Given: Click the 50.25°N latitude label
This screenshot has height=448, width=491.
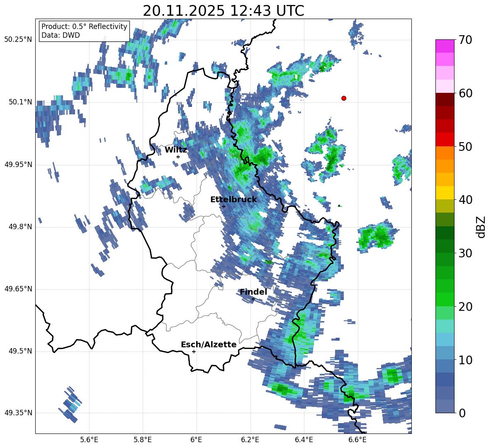Looking at the screenshot, I should pyautogui.click(x=18, y=40).
